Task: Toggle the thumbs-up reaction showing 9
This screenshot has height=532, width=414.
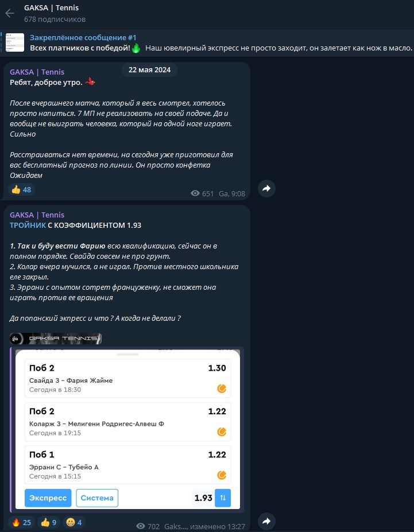Action: click(x=48, y=522)
